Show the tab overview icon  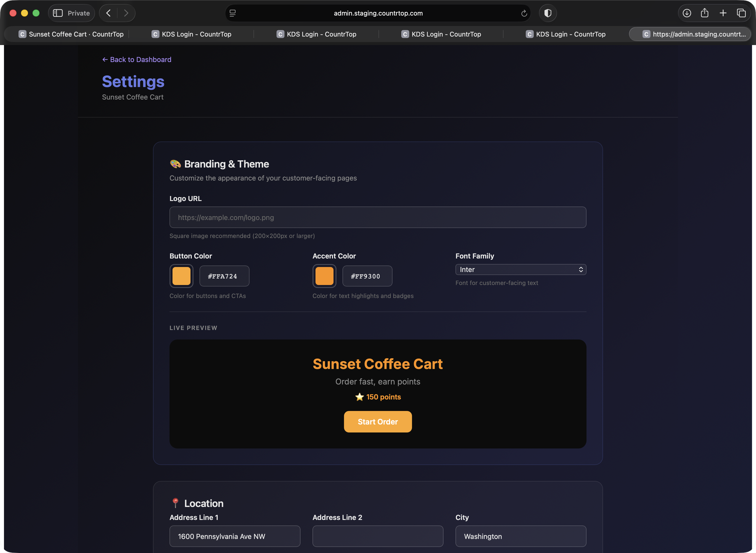pos(741,13)
